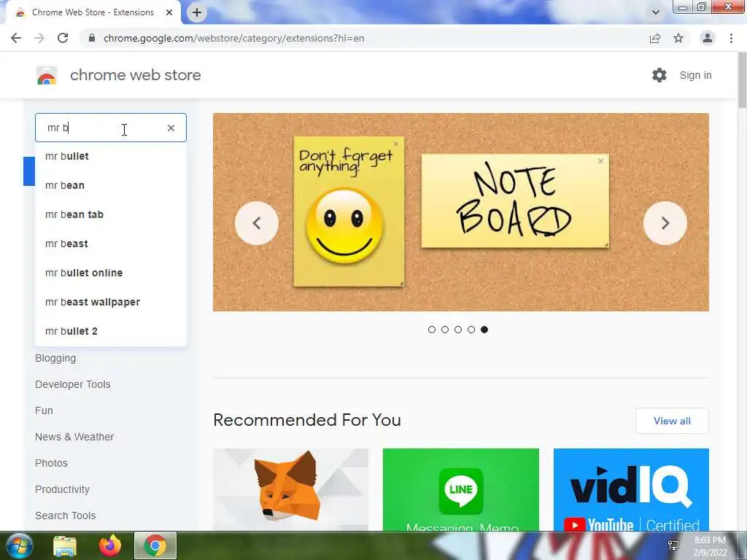The image size is (747, 560).
Task: Click into the store search field
Action: (x=111, y=128)
